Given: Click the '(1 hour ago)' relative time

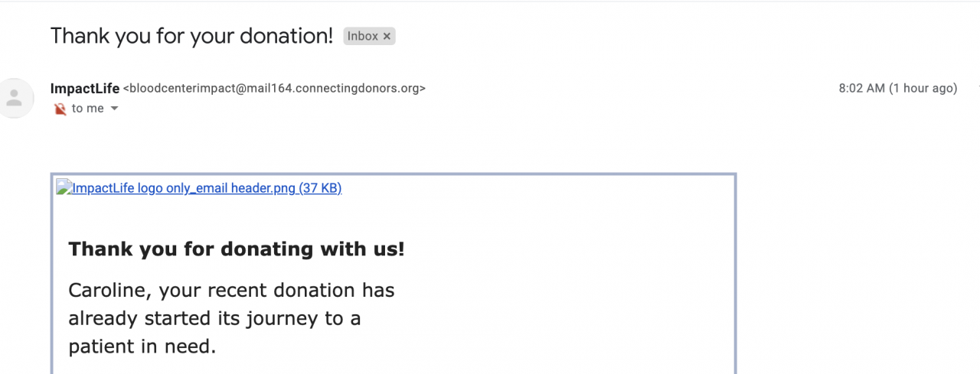Looking at the screenshot, I should pyautogui.click(x=923, y=88).
